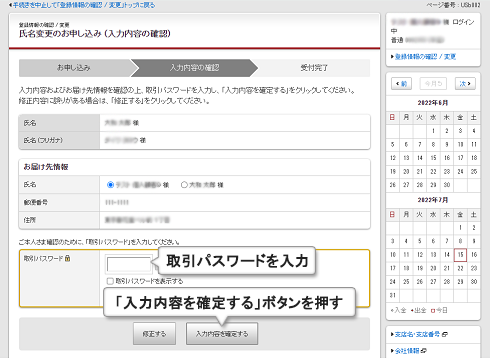
Task: Click the 受付完了 step tab
Action: pyautogui.click(x=314, y=68)
